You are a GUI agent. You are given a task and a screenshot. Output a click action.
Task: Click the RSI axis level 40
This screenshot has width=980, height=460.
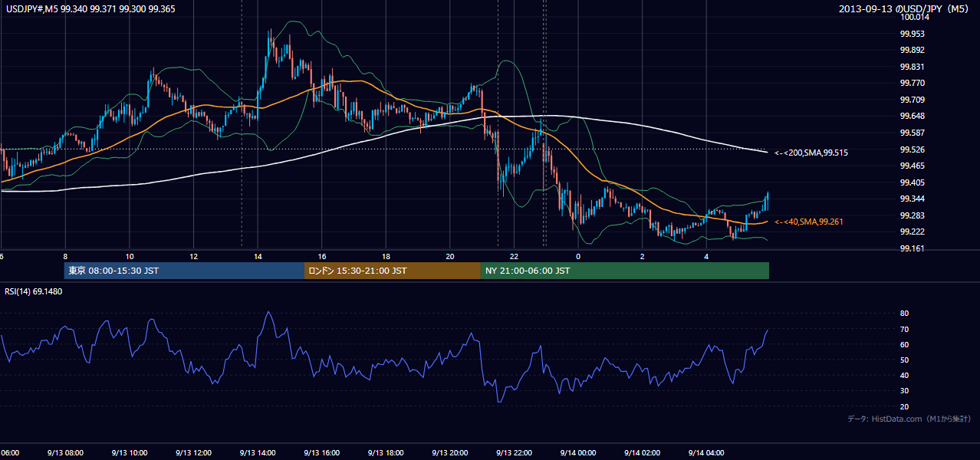coord(904,376)
